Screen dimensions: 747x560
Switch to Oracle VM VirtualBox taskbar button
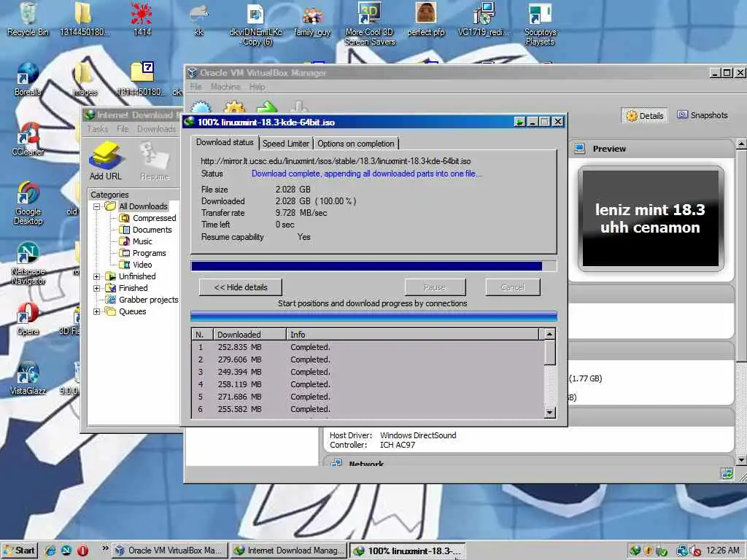click(170, 551)
